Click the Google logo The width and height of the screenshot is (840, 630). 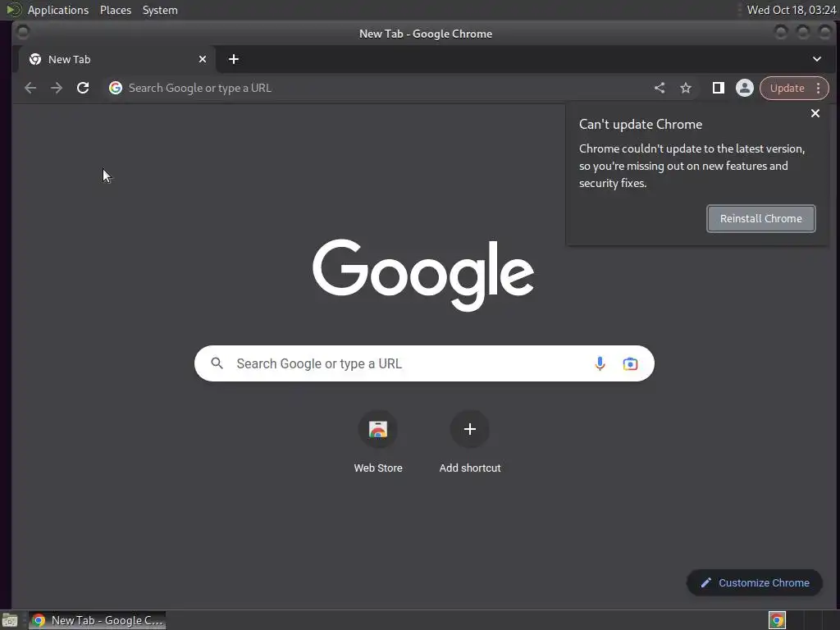click(423, 275)
